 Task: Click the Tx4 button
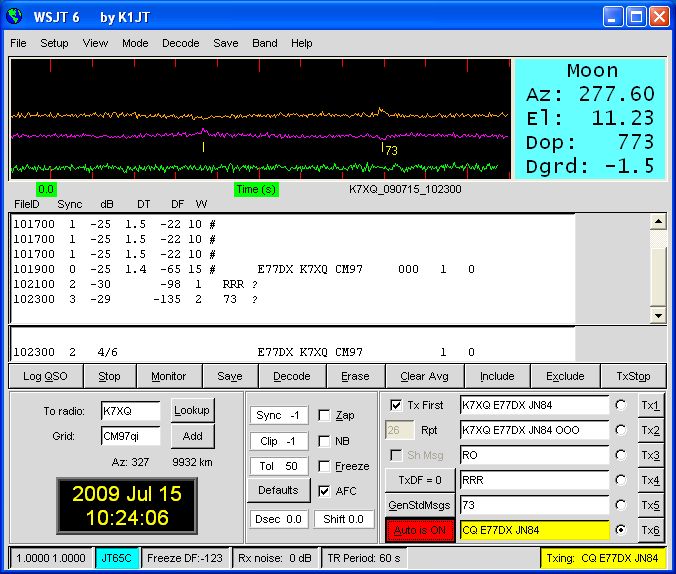coord(651,480)
